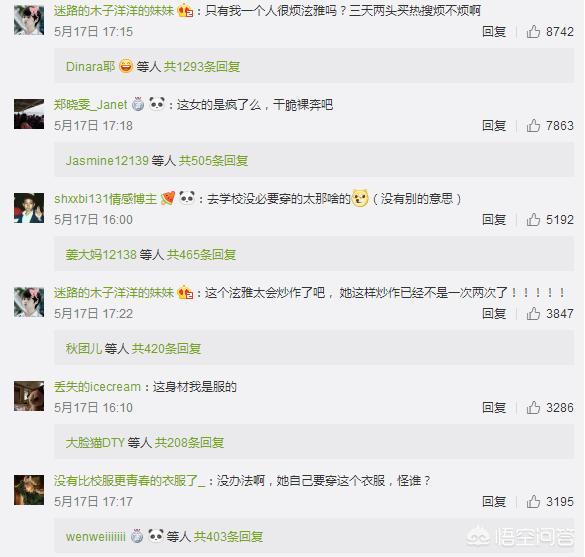585x557 pixels.
Task: Reply to the 5月17日 17:15 comment
Action: click(494, 32)
